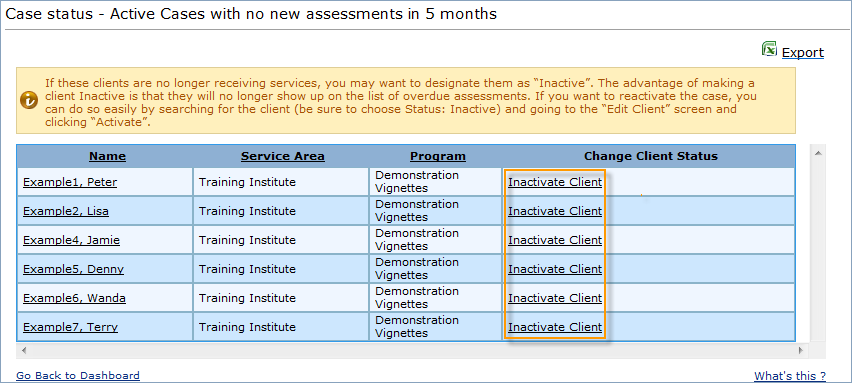Inactivate Client for Example1, Peter
The width and height of the screenshot is (852, 383).
[555, 182]
